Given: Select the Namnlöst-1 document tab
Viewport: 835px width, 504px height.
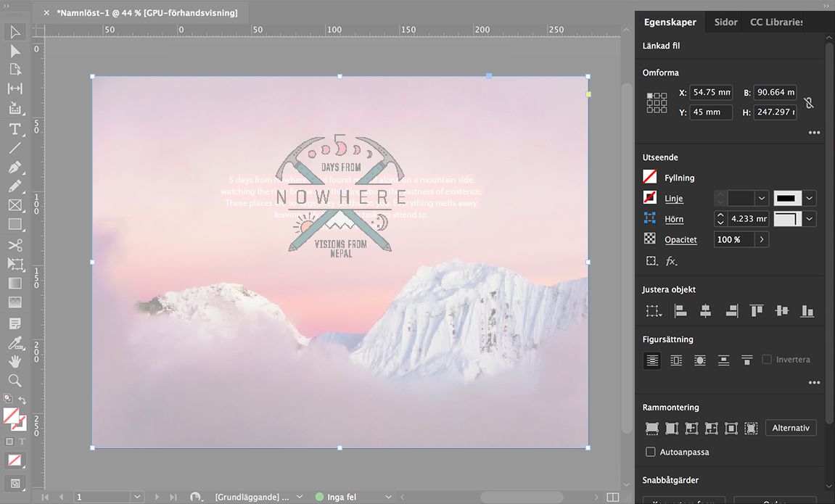Looking at the screenshot, I should (x=147, y=12).
